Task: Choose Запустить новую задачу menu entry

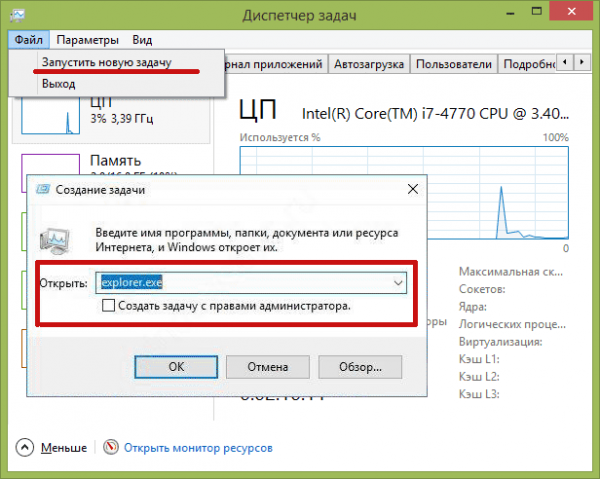Action: pyautogui.click(x=107, y=62)
